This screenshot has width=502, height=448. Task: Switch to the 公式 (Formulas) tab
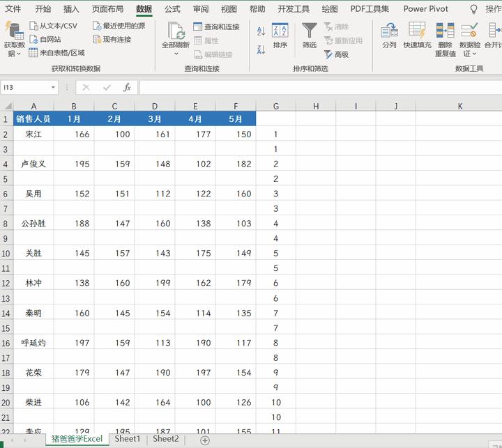[172, 9]
